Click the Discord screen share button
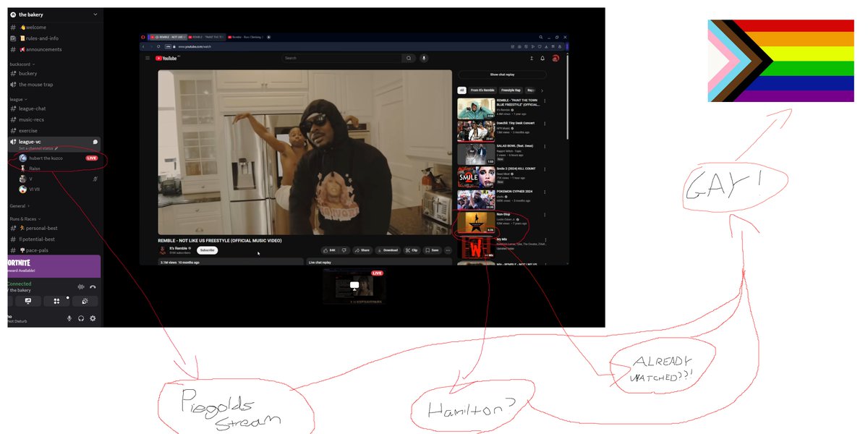868x434 pixels. tap(28, 301)
